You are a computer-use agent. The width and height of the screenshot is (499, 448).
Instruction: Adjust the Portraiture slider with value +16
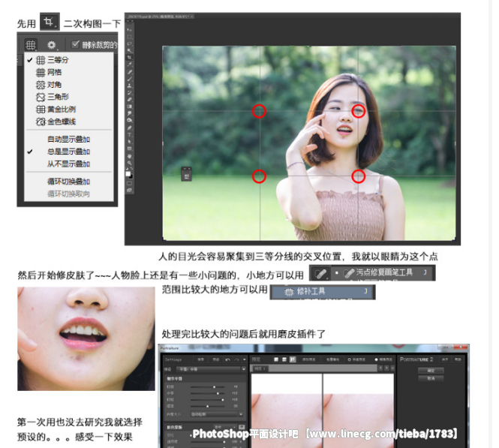click(x=223, y=400)
